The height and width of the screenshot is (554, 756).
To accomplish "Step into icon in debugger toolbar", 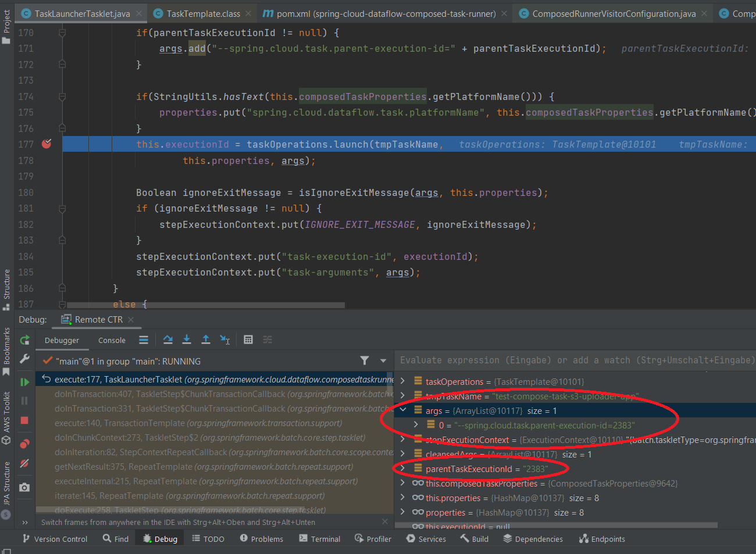I will [187, 339].
